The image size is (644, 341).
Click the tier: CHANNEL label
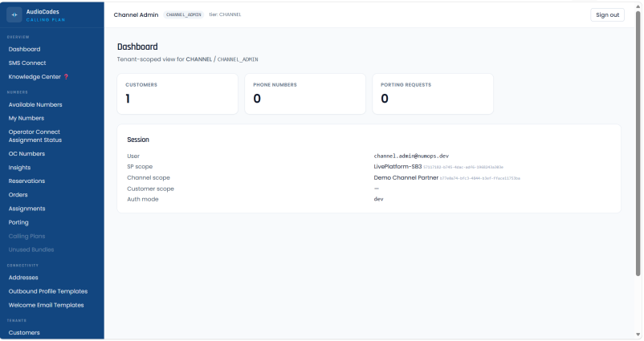tap(225, 14)
